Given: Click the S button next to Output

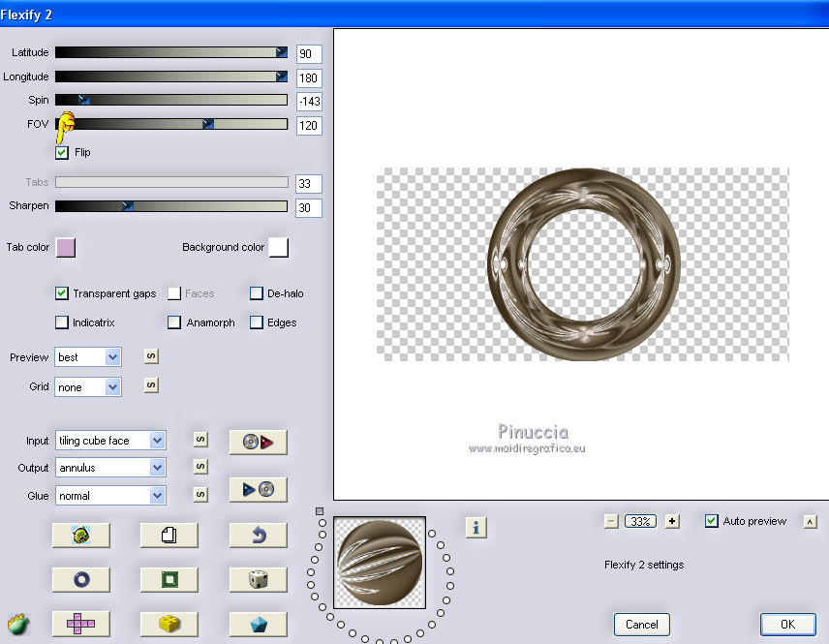Looking at the screenshot, I should pyautogui.click(x=200, y=467).
